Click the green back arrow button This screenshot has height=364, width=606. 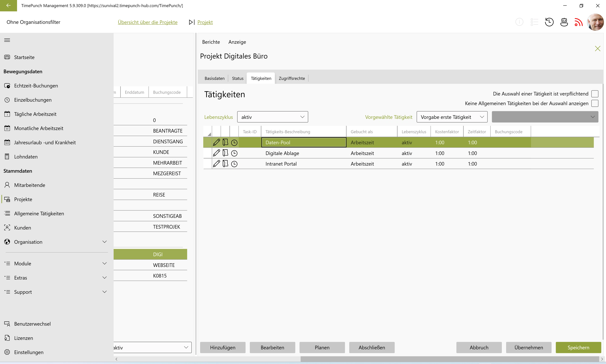tap(8, 5)
